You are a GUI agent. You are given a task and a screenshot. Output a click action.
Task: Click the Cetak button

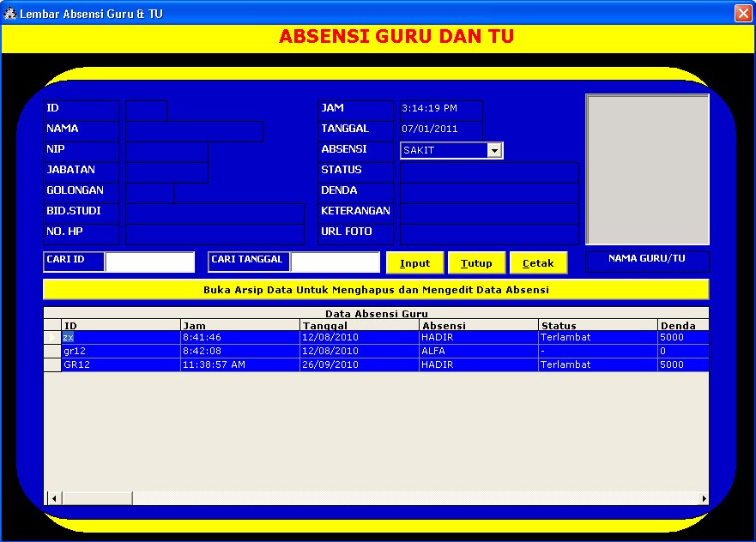538,263
